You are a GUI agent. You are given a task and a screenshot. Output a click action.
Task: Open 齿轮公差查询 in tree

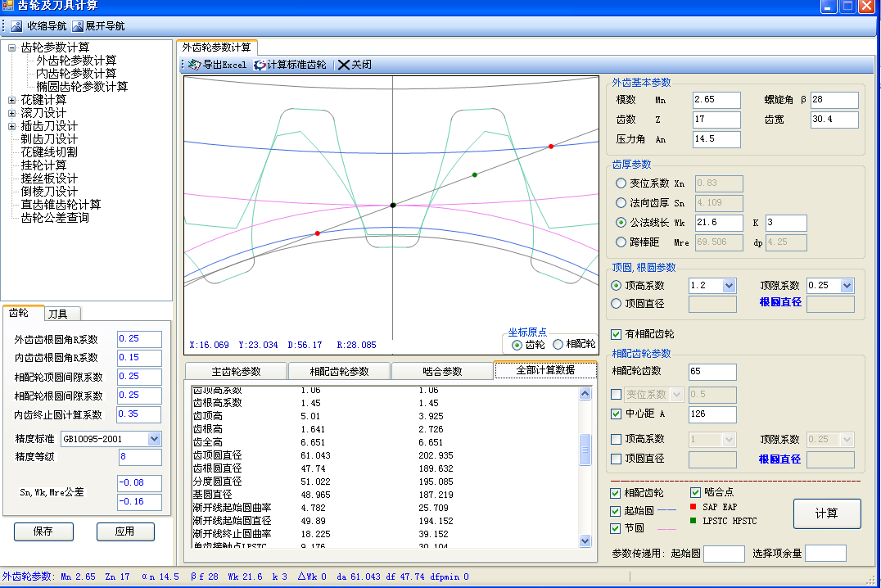55,218
